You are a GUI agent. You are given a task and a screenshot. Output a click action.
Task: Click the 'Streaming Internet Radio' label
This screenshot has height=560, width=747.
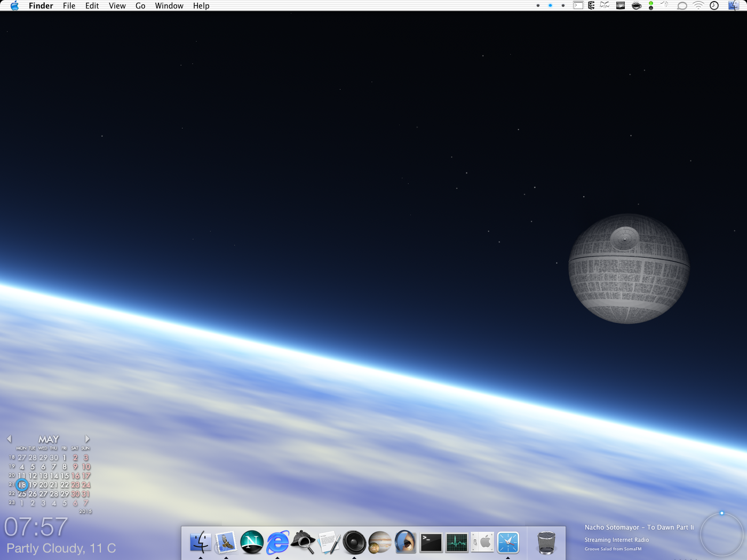(617, 540)
